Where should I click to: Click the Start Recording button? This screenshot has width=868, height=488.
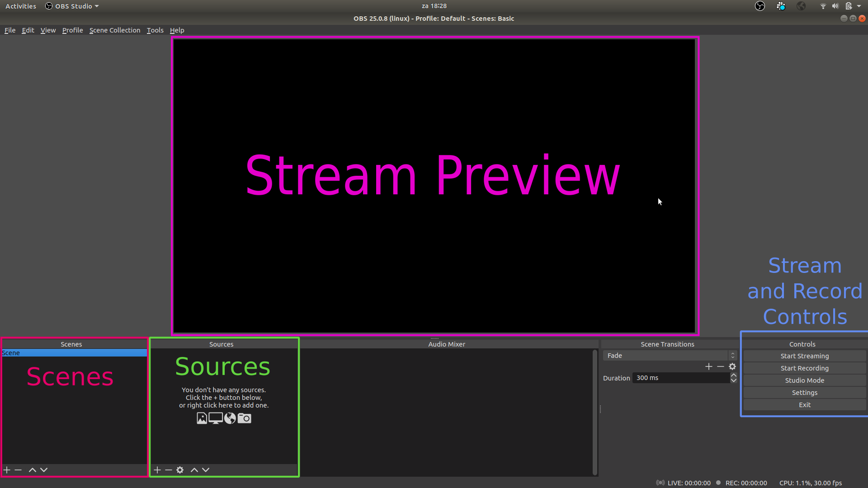[805, 368]
